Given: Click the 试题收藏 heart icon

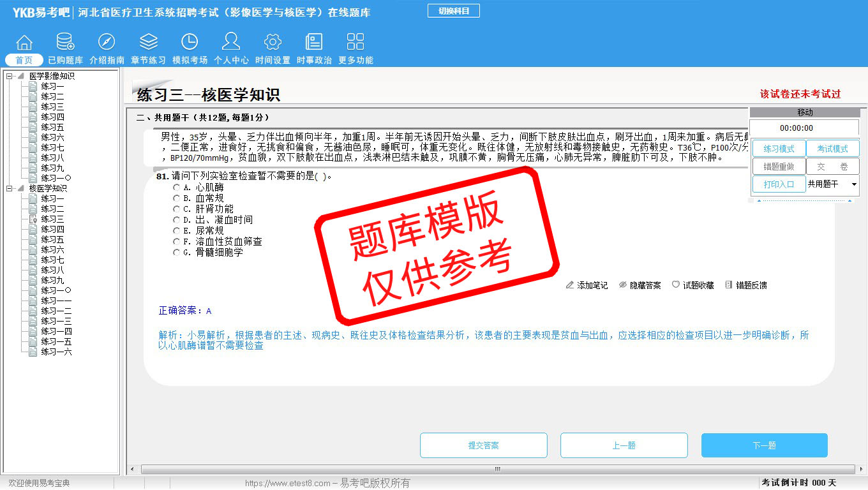Looking at the screenshot, I should click(x=676, y=285).
